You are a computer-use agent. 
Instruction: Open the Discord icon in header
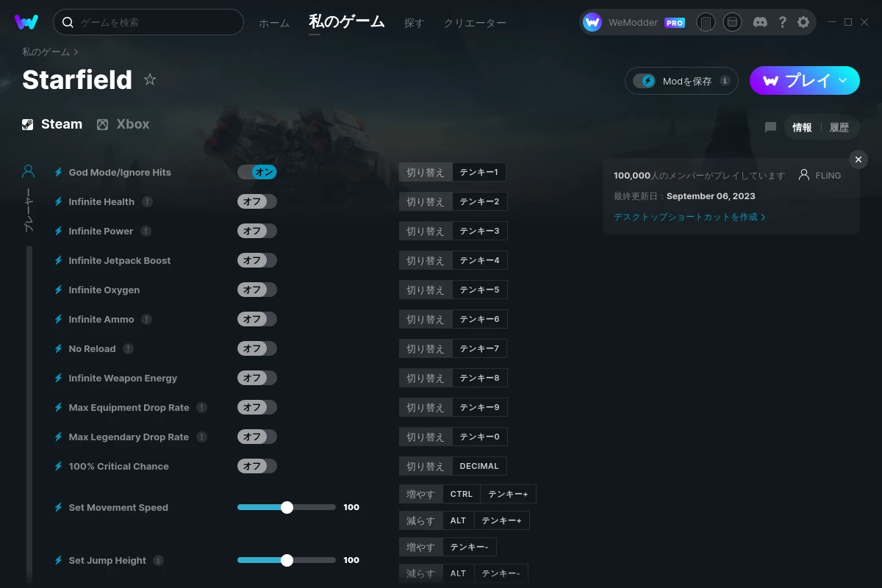point(760,22)
